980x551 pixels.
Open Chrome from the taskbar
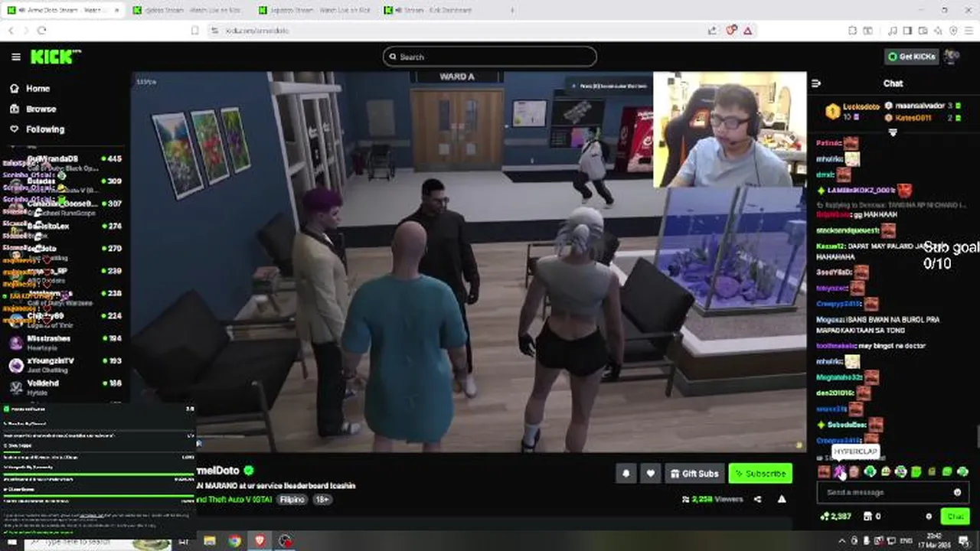pos(234,541)
